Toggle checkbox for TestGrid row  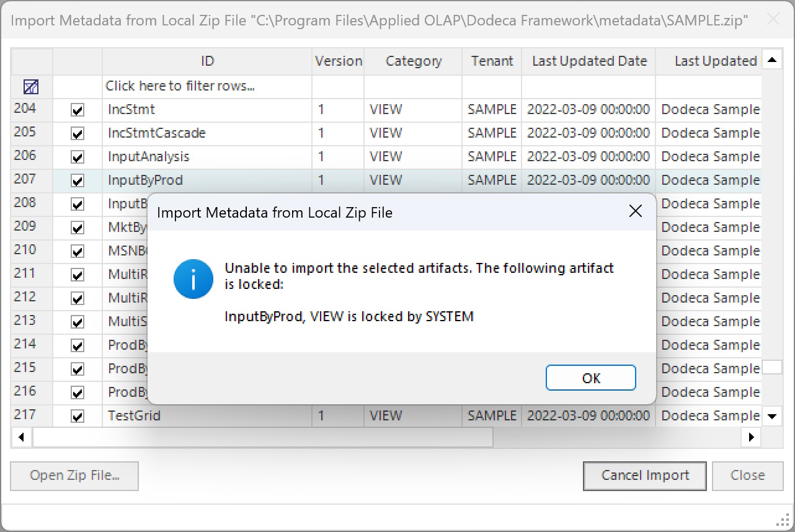[78, 417]
